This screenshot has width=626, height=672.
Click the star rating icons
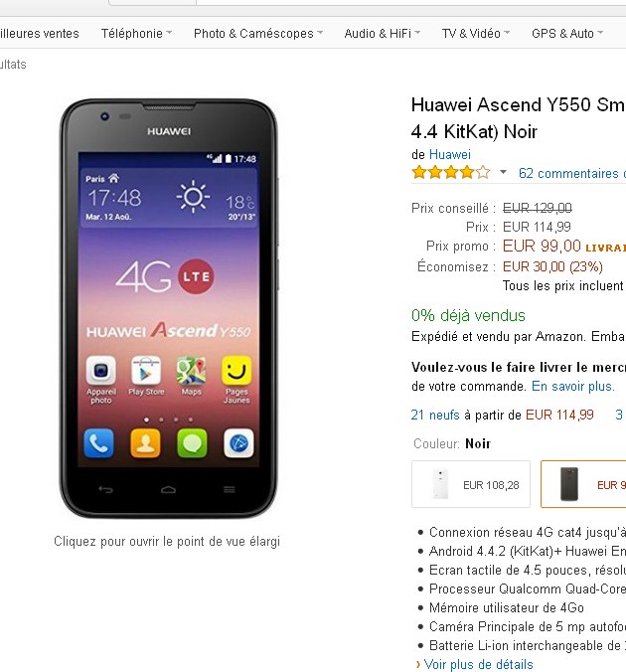(451, 173)
